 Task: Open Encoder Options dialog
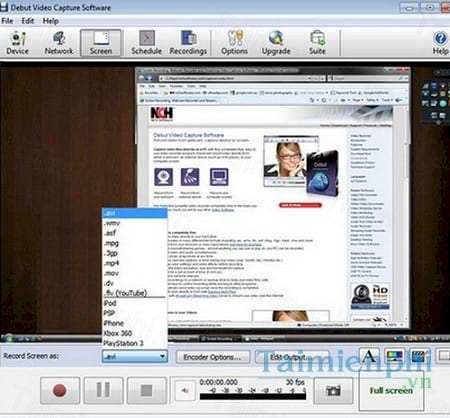[212, 357]
